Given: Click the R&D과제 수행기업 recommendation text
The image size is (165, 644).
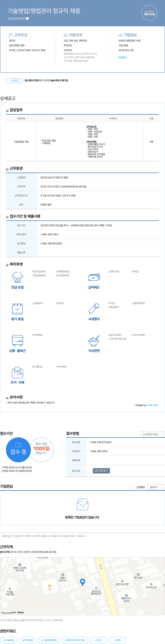Looking at the screenshot, I should [x=59, y=81].
